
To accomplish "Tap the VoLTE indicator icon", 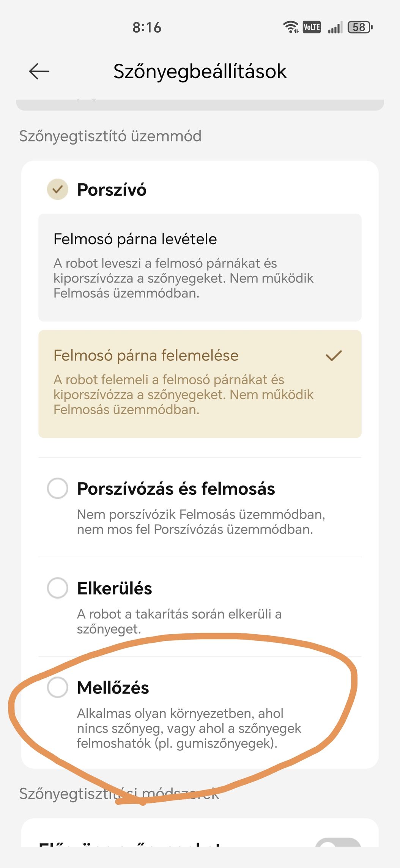I will click(x=312, y=27).
